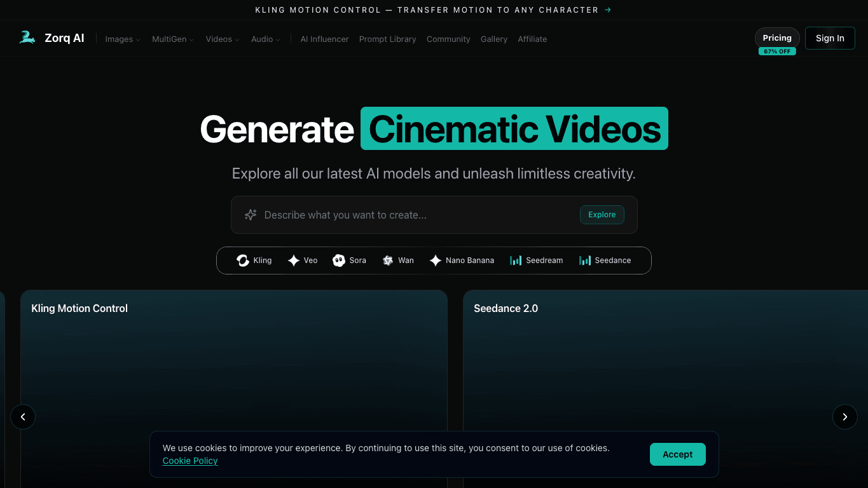This screenshot has height=488, width=868.
Task: Go to the Community page
Action: click(448, 39)
